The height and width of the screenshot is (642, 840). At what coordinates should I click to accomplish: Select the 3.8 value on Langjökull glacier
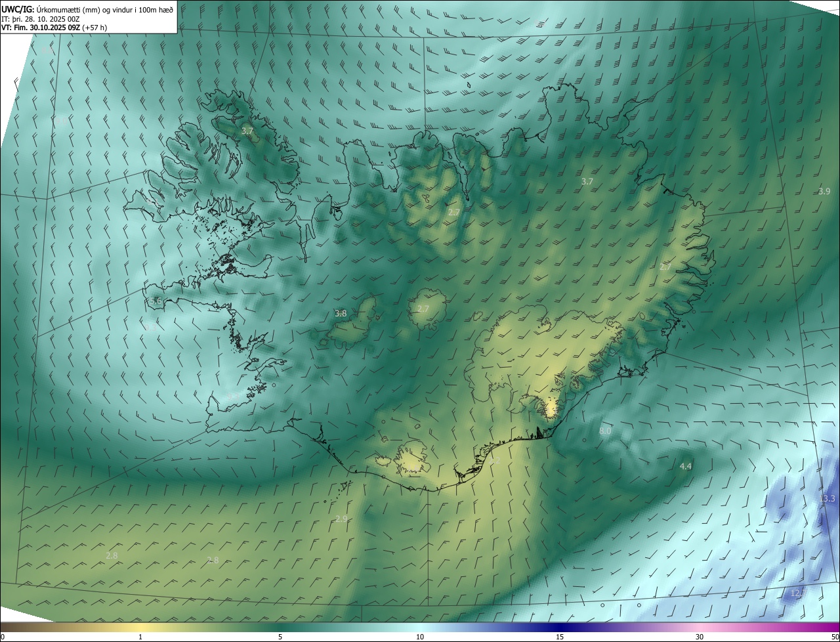[341, 314]
